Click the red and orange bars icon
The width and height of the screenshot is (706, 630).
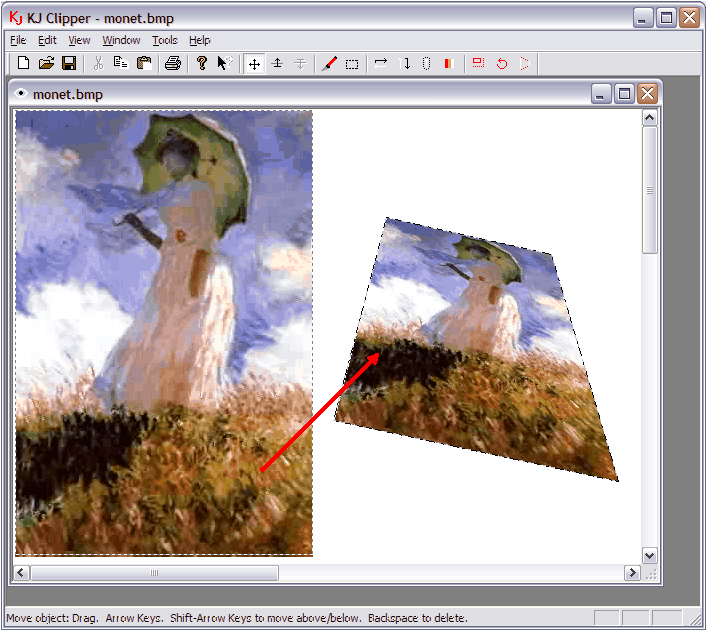click(448, 63)
